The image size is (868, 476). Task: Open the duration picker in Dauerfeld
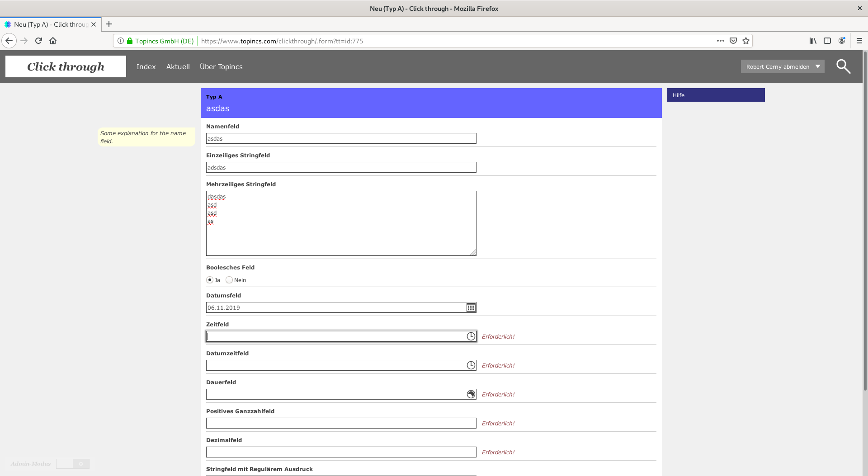471,394
